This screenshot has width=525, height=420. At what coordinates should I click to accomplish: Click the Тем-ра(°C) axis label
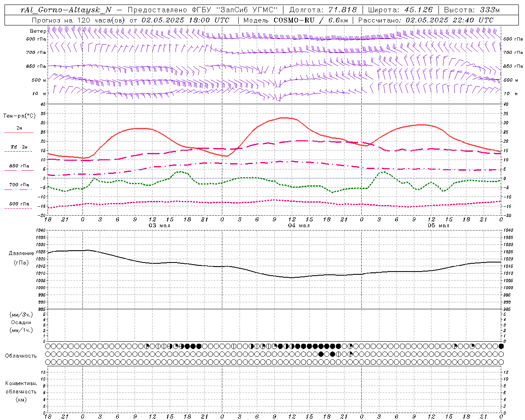click(19, 116)
